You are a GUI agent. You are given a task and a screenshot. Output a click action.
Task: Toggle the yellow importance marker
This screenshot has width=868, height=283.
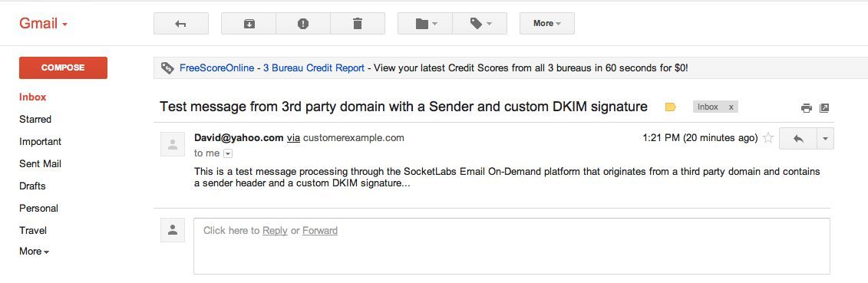[x=670, y=107]
